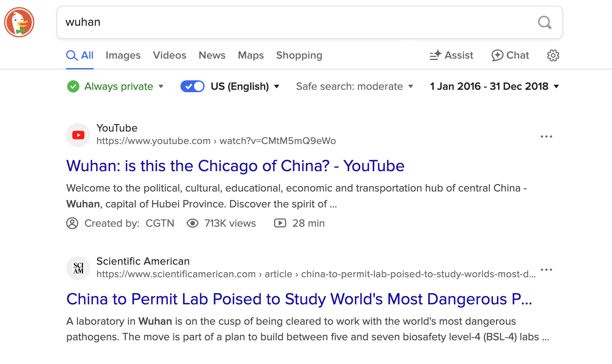Switch to the Images tab
This screenshot has height=364, width=612.
[123, 55]
